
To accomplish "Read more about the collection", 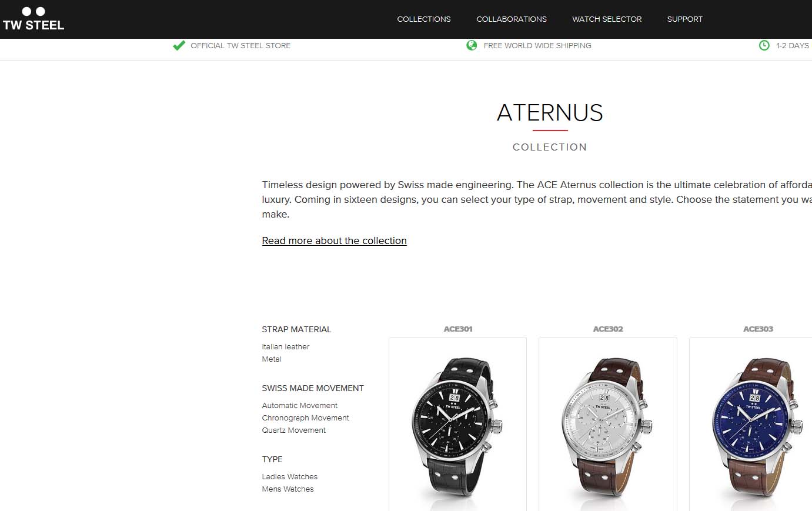I will click(334, 241).
